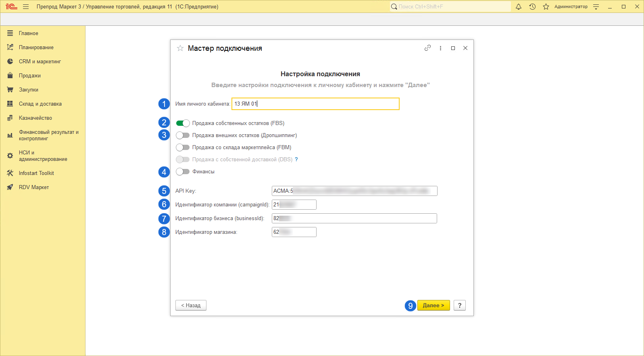644x356 pixels.
Task: Focus the Имя личного кабинета field
Action: pos(315,104)
